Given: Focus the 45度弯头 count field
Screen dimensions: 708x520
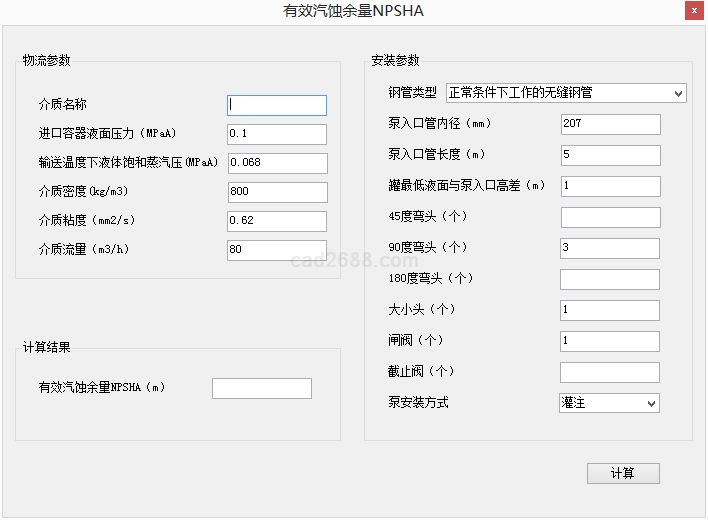Looking at the screenshot, I should (610, 217).
